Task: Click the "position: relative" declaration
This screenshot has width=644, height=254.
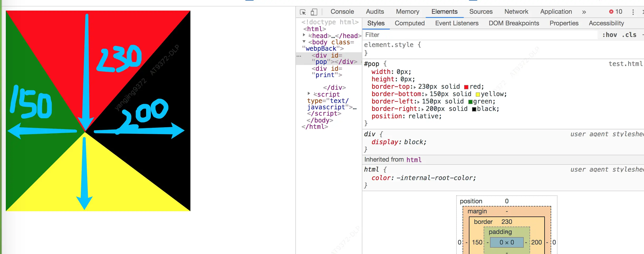Action: click(x=406, y=116)
